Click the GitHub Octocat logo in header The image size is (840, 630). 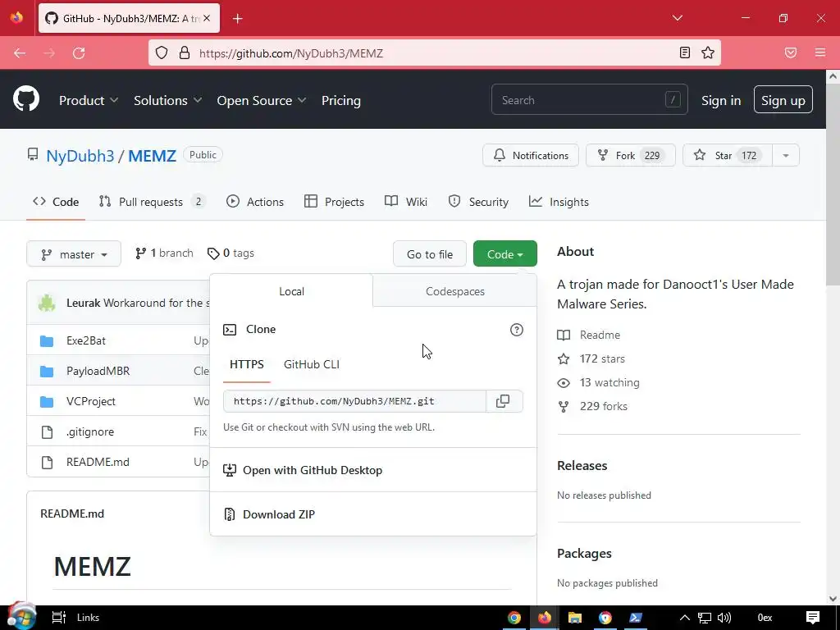26,99
